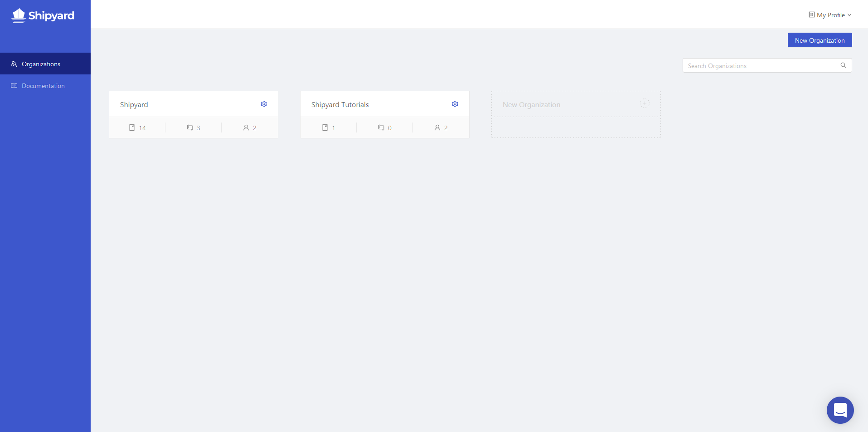Click the Shipyard Tutorials card's users icon
This screenshot has width=868, height=432.
pyautogui.click(x=437, y=128)
